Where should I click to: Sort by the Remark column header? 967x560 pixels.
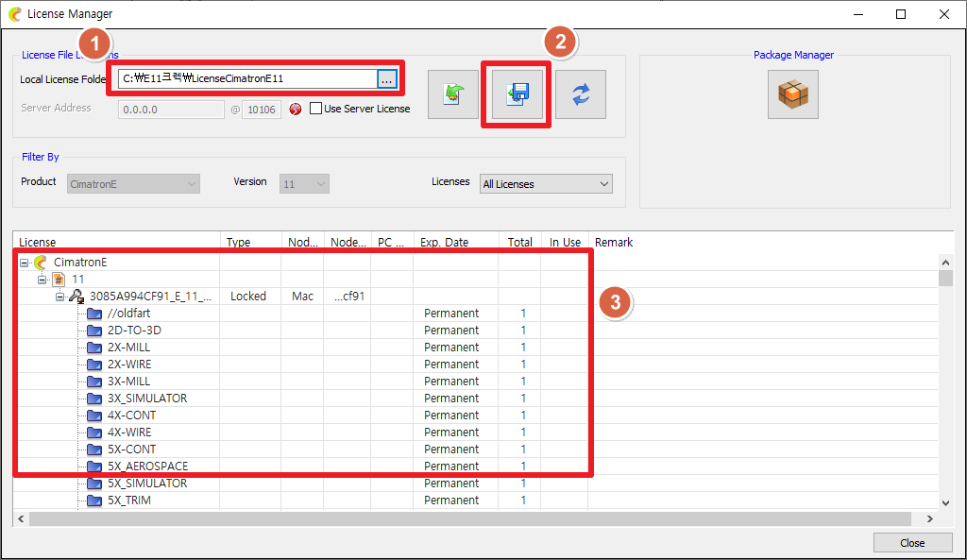click(x=614, y=242)
